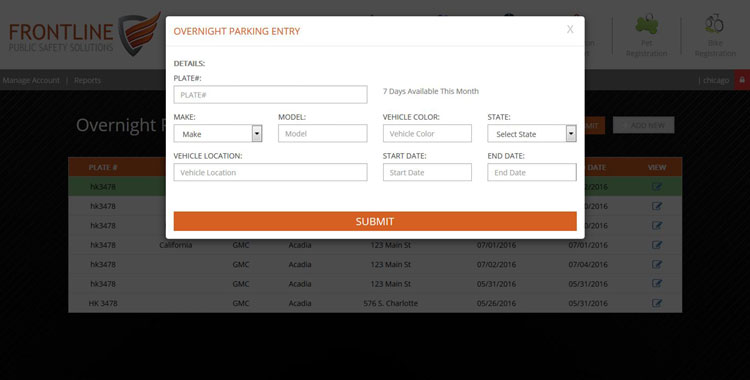Click the 05/26/2016 date cell
This screenshot has width=750, height=380.
496,303
